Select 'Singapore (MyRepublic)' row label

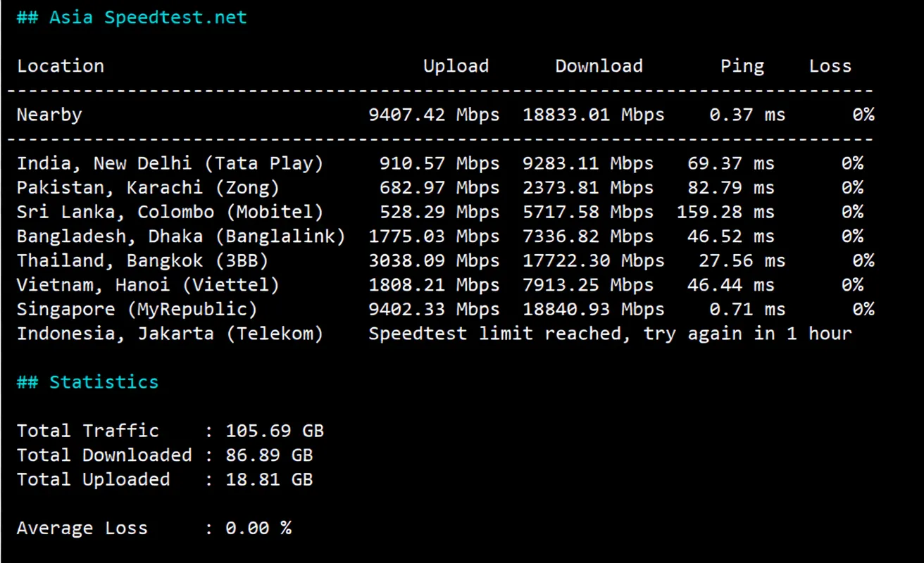point(137,310)
